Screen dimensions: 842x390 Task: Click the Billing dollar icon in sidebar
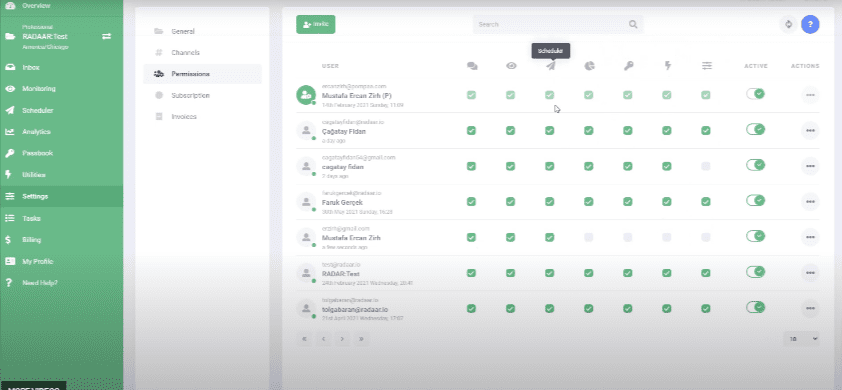pos(8,240)
